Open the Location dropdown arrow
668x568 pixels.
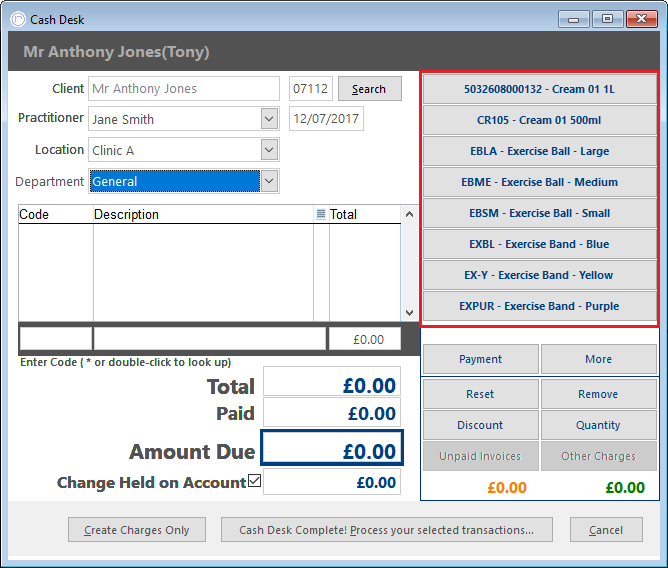tap(269, 150)
